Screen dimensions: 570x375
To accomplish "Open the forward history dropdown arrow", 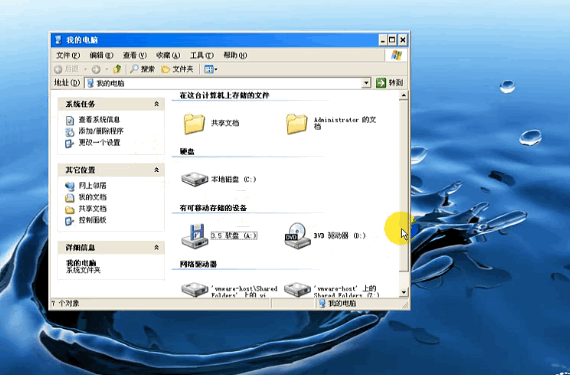I will (x=107, y=69).
